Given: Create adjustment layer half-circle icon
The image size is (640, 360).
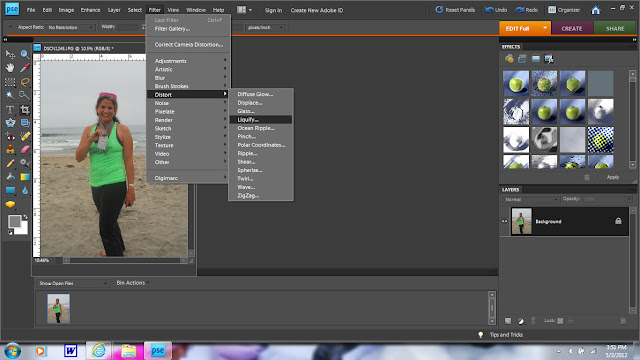Looking at the screenshot, I should click(x=521, y=321).
